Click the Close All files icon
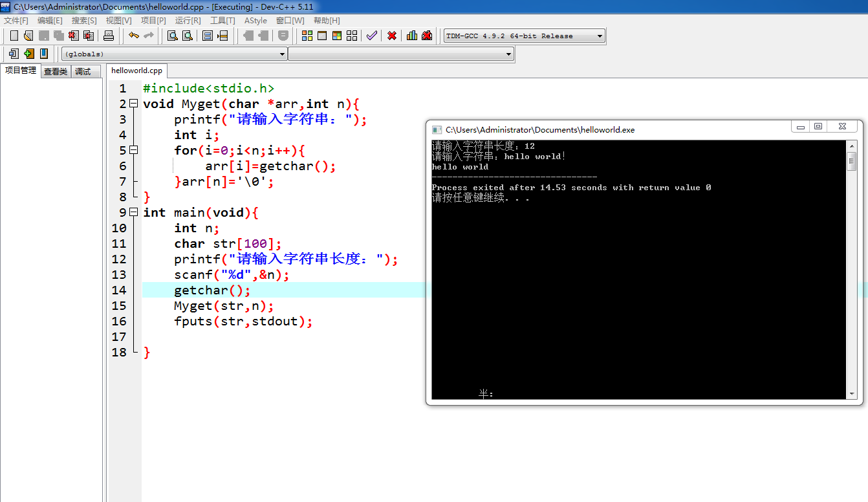Viewport: 868px width, 502px height. coord(89,36)
